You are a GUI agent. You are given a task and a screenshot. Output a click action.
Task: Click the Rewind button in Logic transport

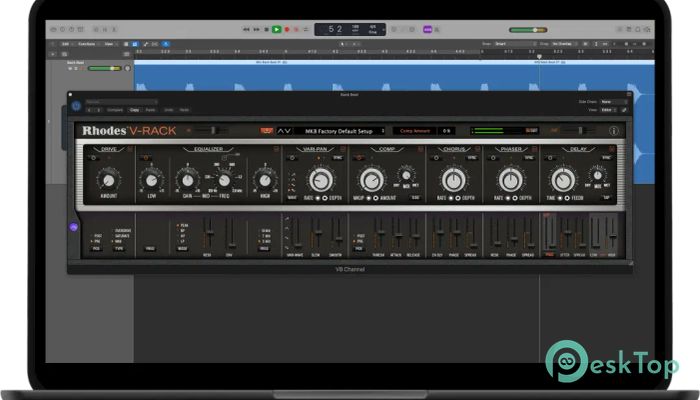(x=246, y=29)
